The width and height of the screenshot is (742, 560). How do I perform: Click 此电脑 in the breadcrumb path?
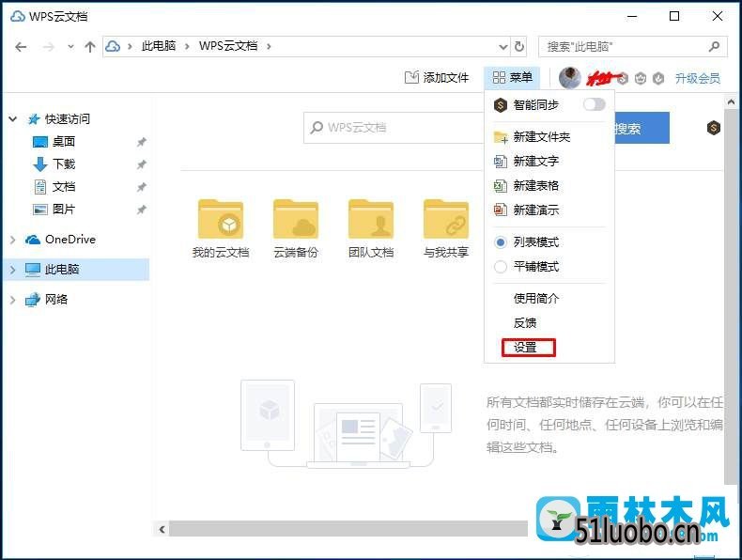pyautogui.click(x=159, y=46)
